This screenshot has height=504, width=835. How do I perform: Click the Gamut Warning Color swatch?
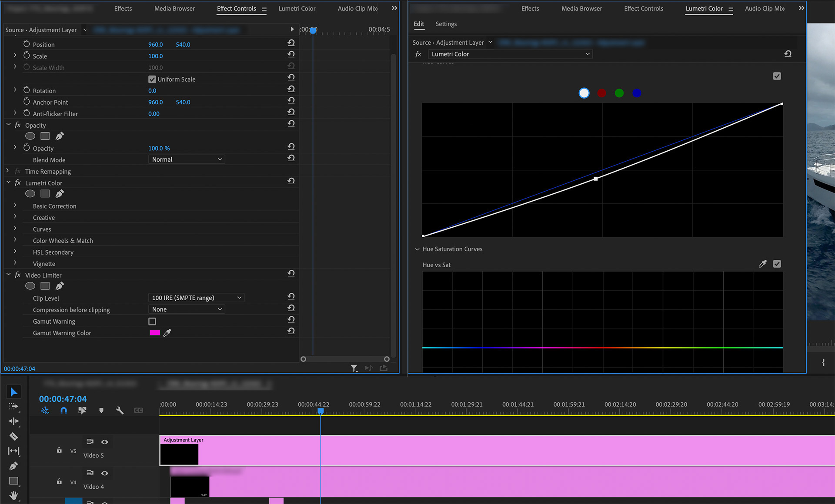pyautogui.click(x=154, y=332)
